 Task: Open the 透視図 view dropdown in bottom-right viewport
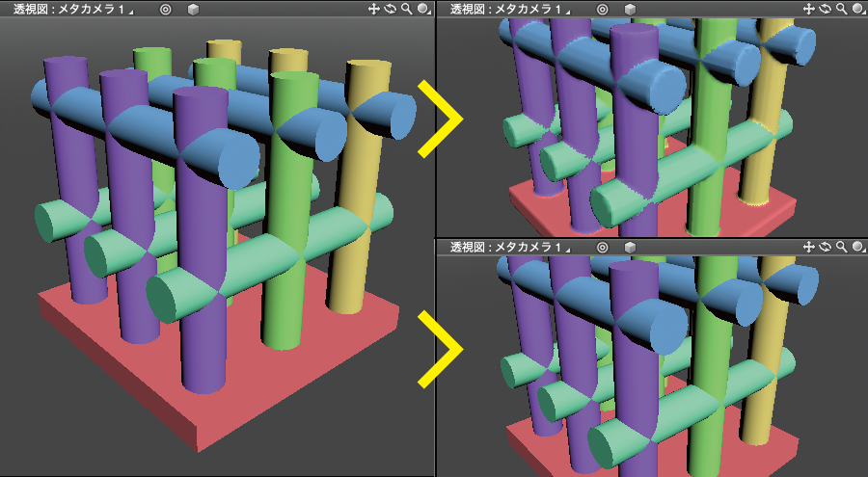(509, 248)
